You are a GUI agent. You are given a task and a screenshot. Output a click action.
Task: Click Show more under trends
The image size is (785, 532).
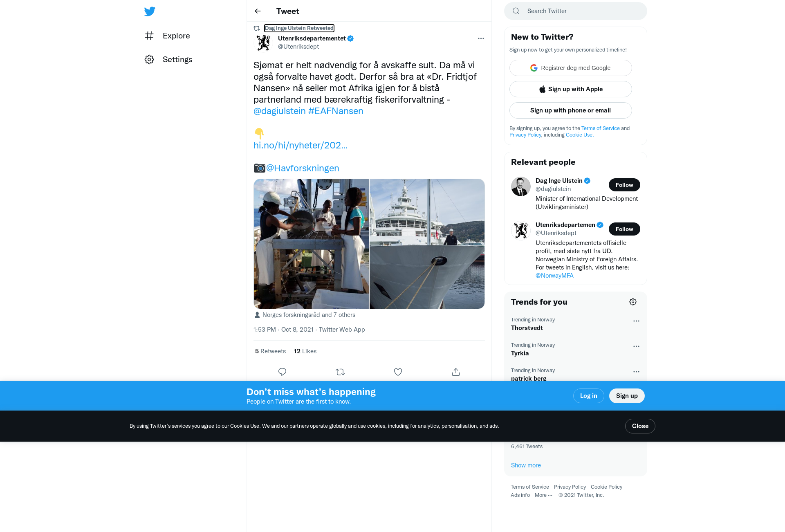(x=526, y=465)
